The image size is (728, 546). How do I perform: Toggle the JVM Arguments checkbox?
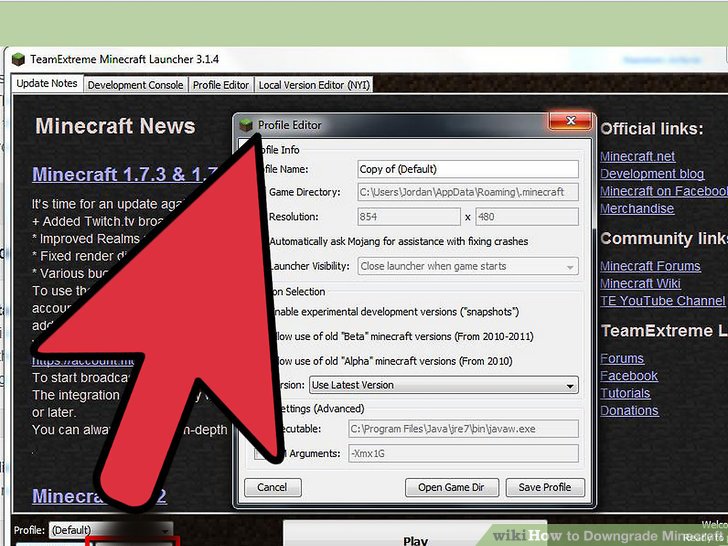[260, 454]
